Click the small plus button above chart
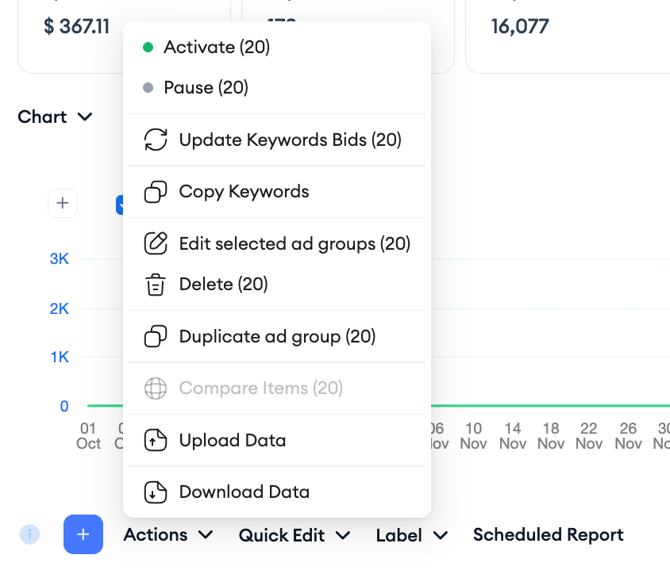This screenshot has width=670, height=574. tap(62, 203)
